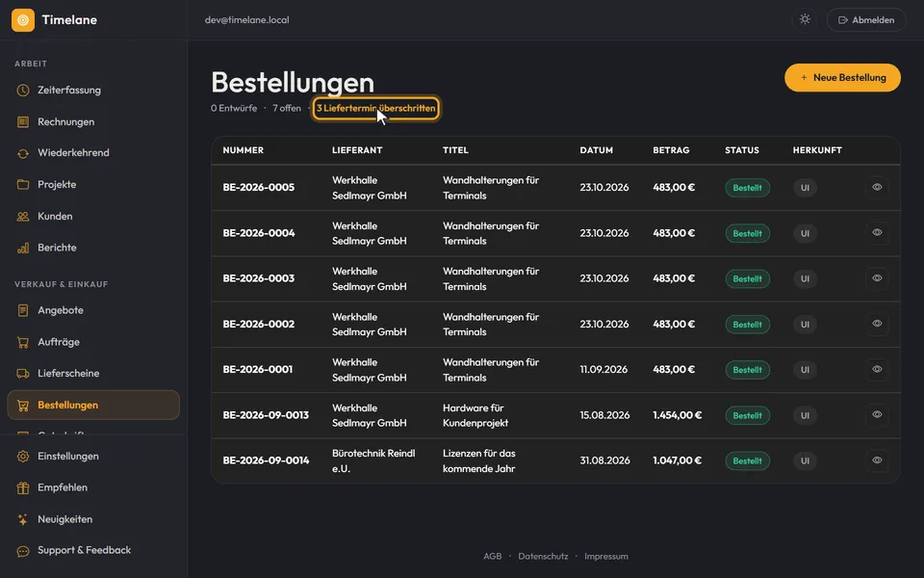924x578 pixels.
Task: Open Empfehlen gift icon
Action: pyautogui.click(x=23, y=487)
